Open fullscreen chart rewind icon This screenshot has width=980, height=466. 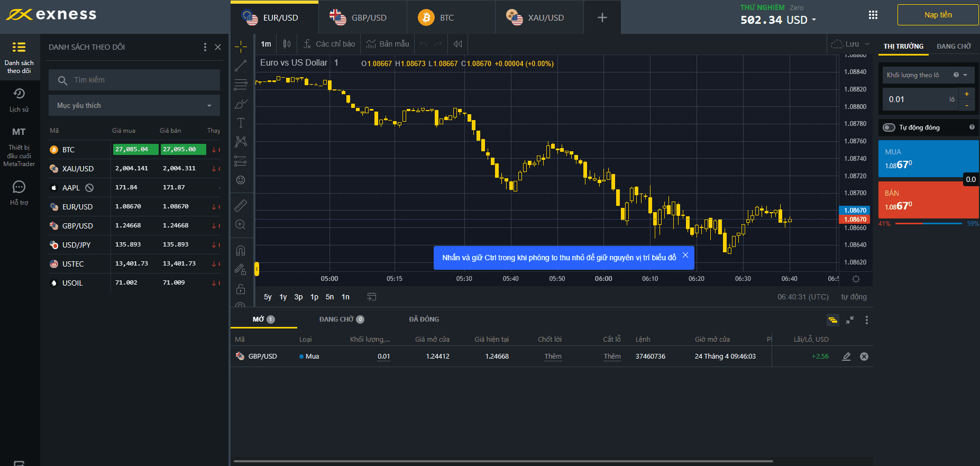[x=458, y=44]
